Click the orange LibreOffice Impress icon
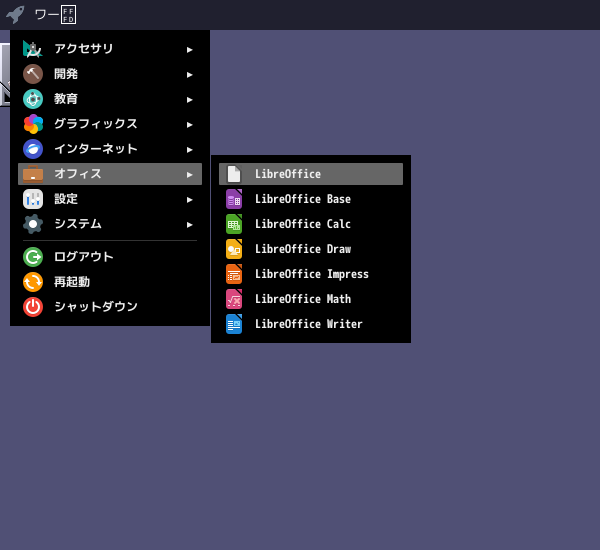This screenshot has height=550, width=600. (x=234, y=274)
